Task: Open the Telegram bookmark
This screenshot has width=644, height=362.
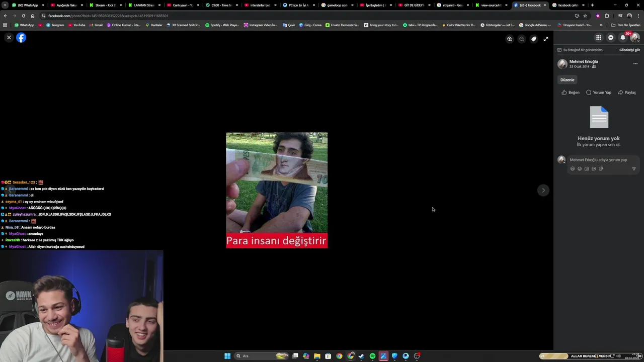Action: pos(55,25)
